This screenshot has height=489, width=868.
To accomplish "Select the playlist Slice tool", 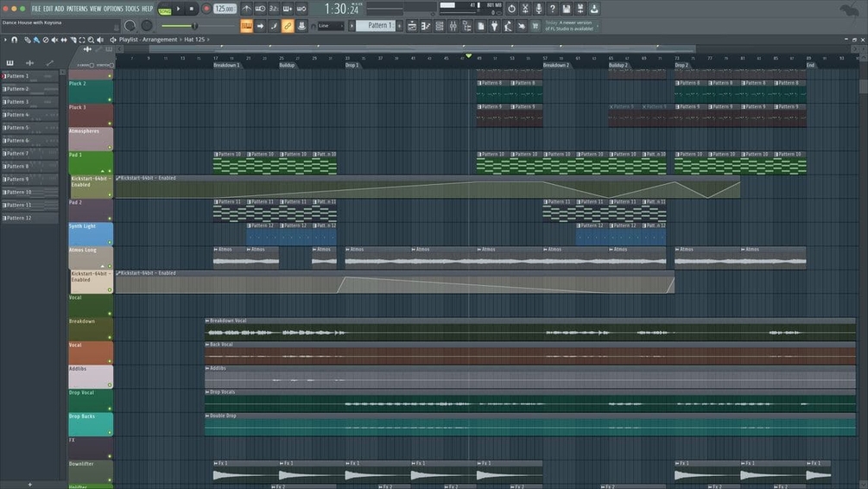I will [x=73, y=40].
